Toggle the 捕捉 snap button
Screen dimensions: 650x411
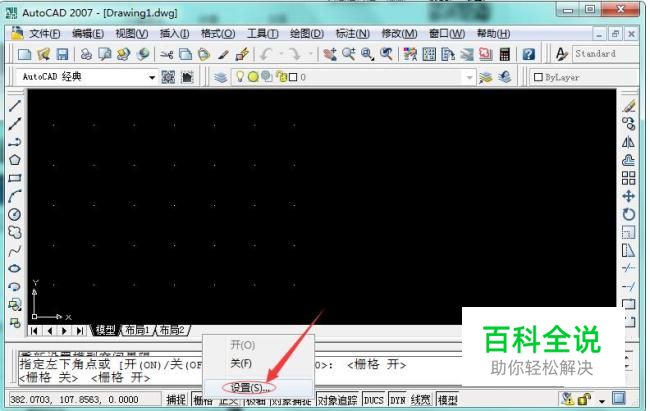pos(176,399)
